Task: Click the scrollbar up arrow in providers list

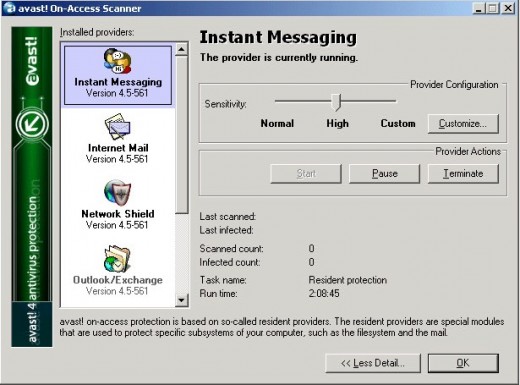Action: click(x=181, y=49)
